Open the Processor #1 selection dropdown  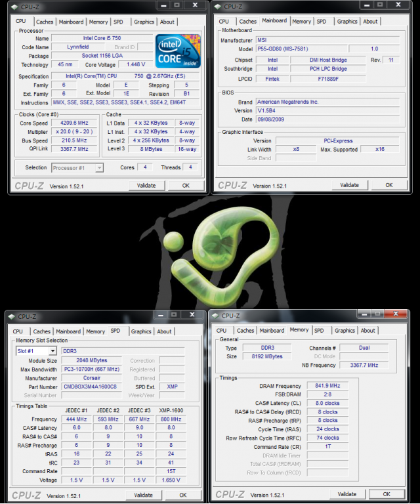point(100,168)
